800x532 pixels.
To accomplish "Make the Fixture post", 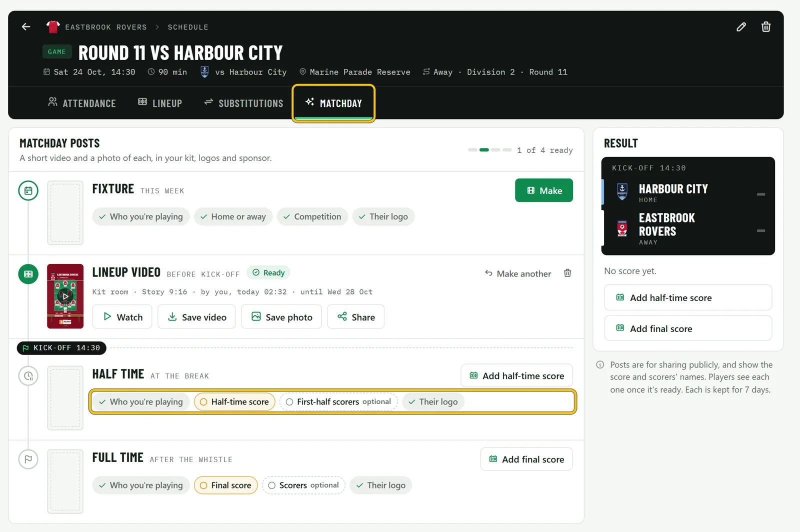I will coord(544,190).
